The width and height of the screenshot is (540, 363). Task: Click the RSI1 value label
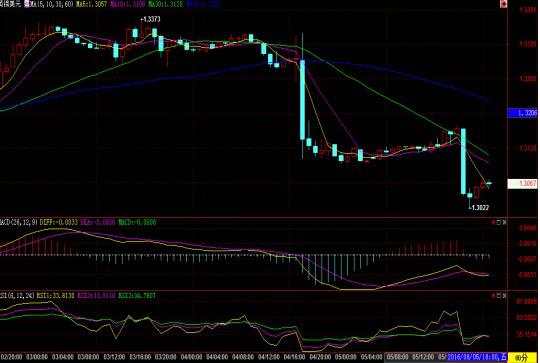tap(55, 295)
